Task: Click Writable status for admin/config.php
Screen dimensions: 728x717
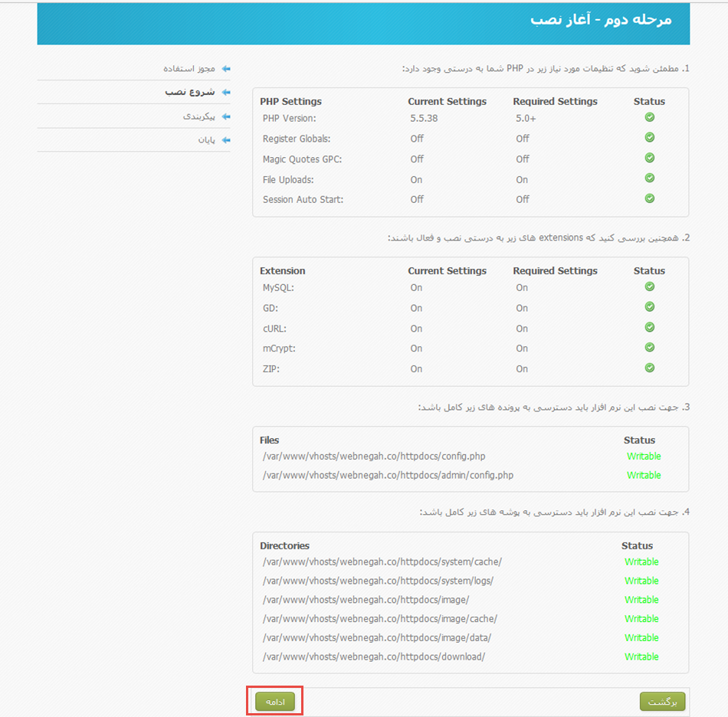Action: pos(644,476)
